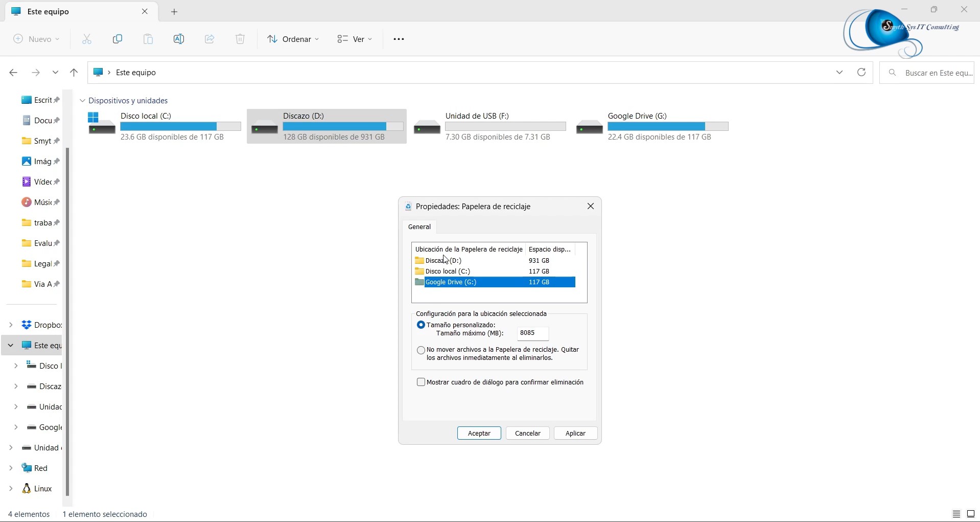Click the Cut scissors icon in toolbar
The height and width of the screenshot is (522, 980).
[x=87, y=39]
